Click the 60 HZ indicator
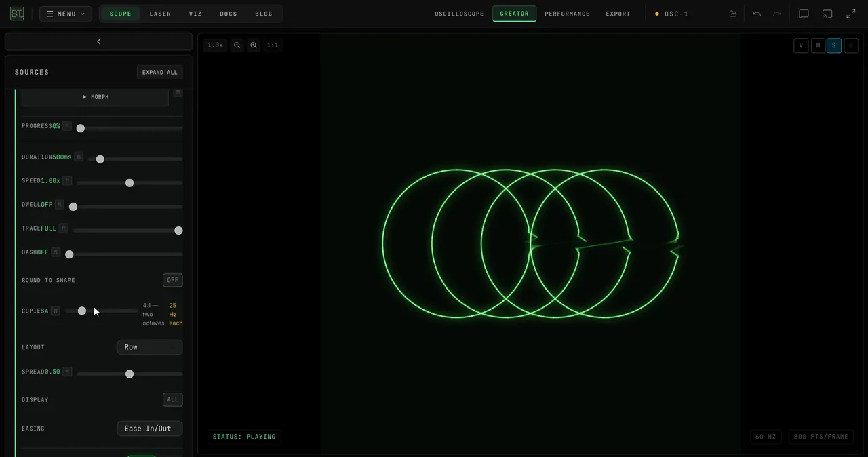 [766, 437]
